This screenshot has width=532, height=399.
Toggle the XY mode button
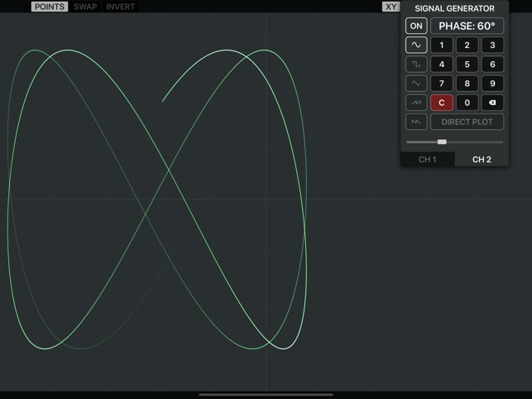tap(391, 7)
